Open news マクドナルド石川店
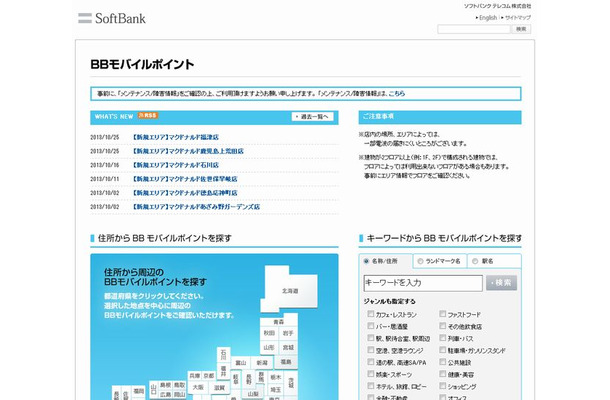 [175, 165]
